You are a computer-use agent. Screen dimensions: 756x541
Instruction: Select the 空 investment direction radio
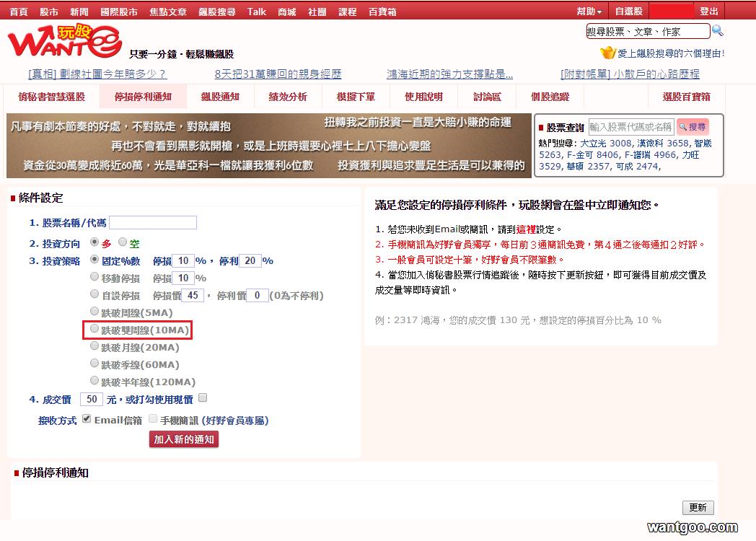pyautogui.click(x=123, y=242)
